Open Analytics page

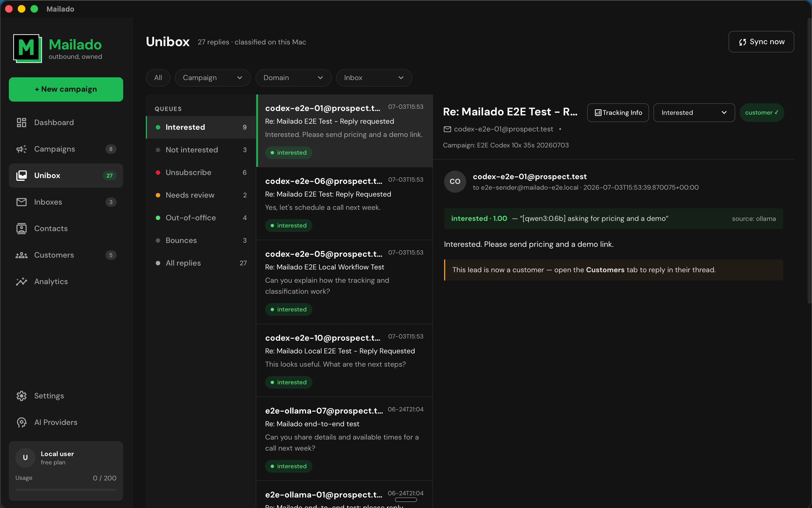[x=66, y=282]
